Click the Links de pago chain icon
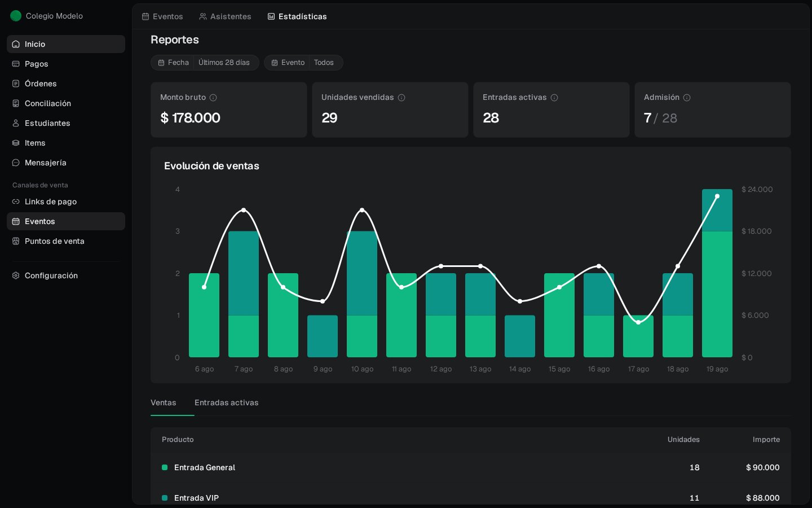Viewport: 812px width, 508px height. pyautogui.click(x=16, y=202)
